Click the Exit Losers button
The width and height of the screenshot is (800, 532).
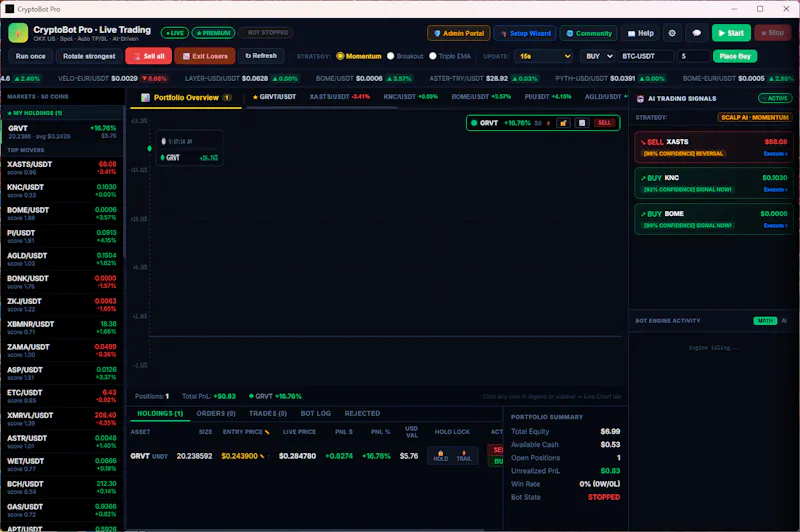click(x=205, y=56)
